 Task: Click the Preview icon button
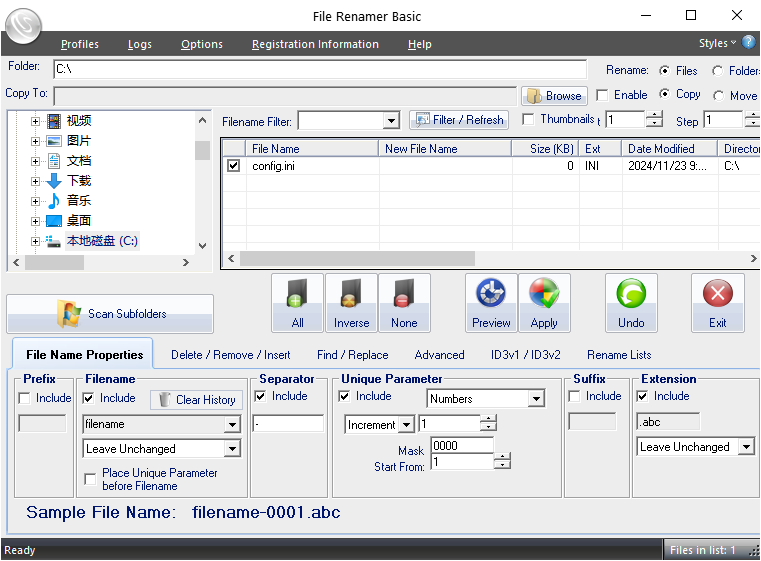tap(491, 303)
